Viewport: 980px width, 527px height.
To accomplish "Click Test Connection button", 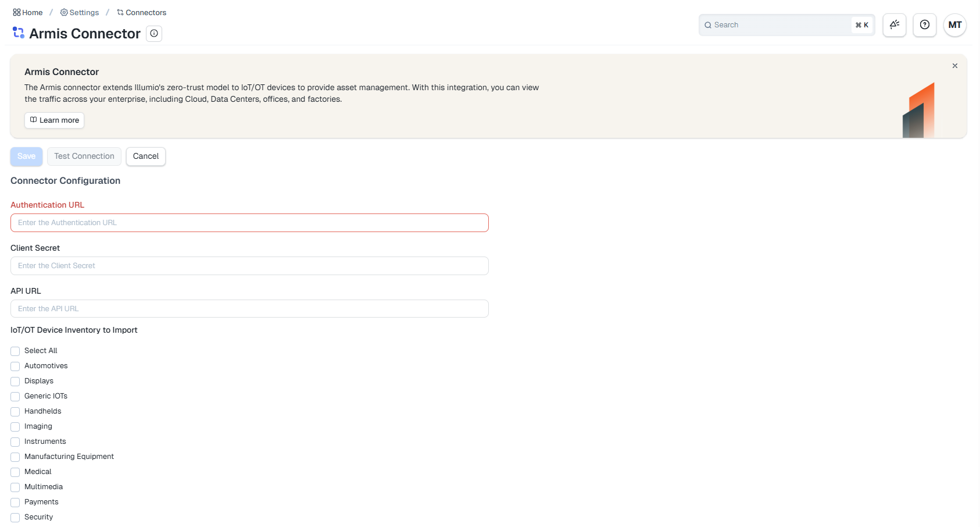I will point(84,156).
